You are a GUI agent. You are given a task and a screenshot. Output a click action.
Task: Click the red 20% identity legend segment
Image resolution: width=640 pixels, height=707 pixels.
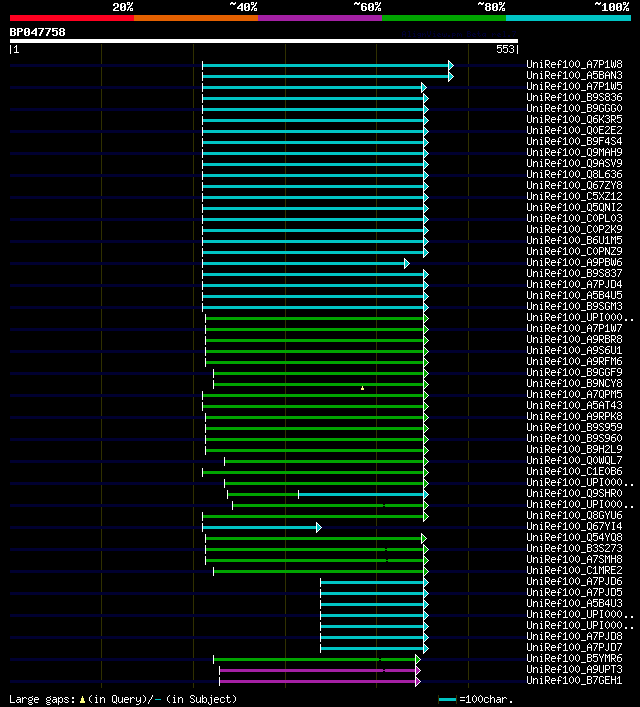pyautogui.click(x=72, y=18)
